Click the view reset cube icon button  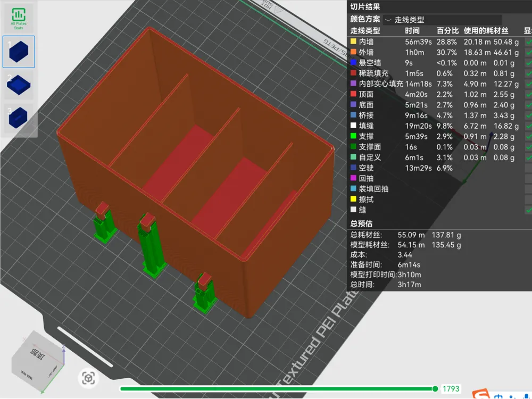[88, 378]
